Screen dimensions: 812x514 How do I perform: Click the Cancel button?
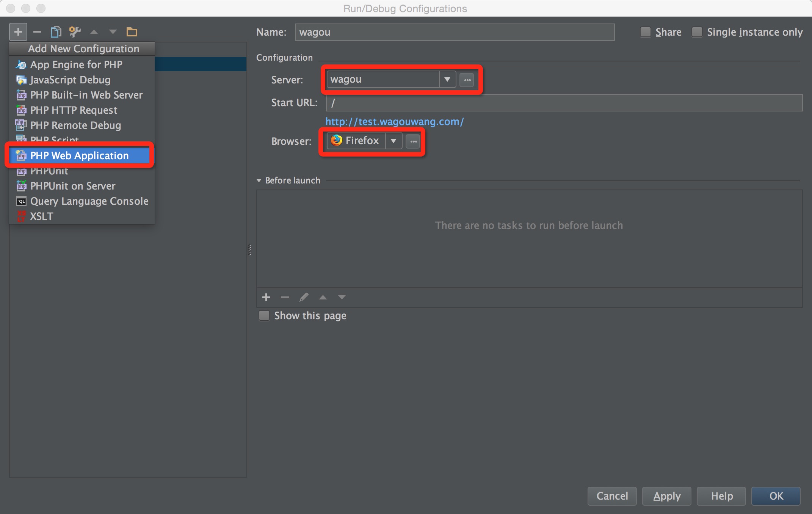tap(612, 496)
